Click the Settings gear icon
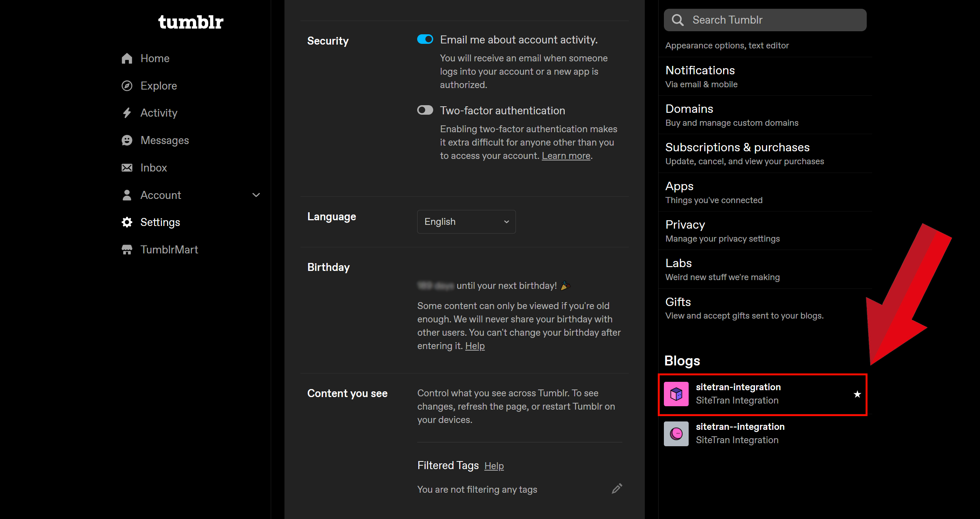Image resolution: width=980 pixels, height=519 pixels. [x=127, y=222]
